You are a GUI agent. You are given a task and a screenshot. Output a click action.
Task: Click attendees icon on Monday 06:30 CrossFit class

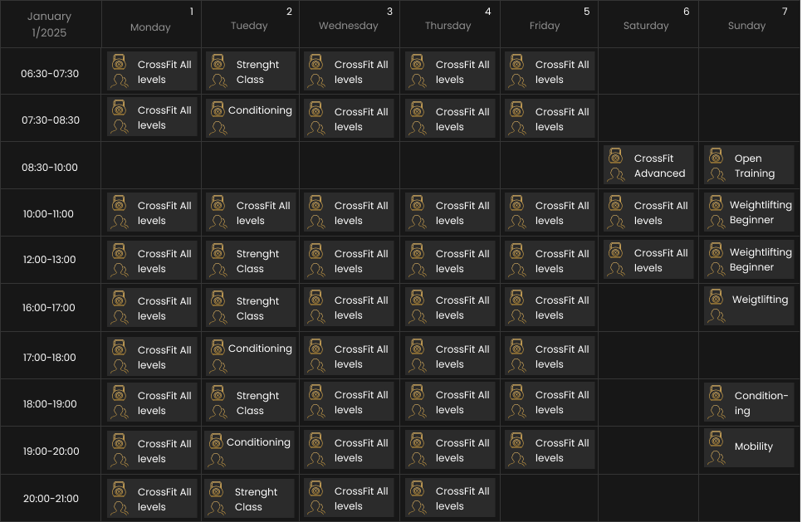coord(119,80)
